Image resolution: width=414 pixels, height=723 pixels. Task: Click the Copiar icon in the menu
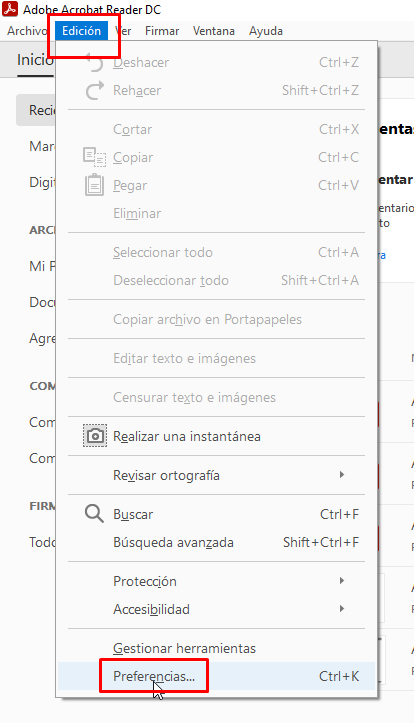point(95,157)
